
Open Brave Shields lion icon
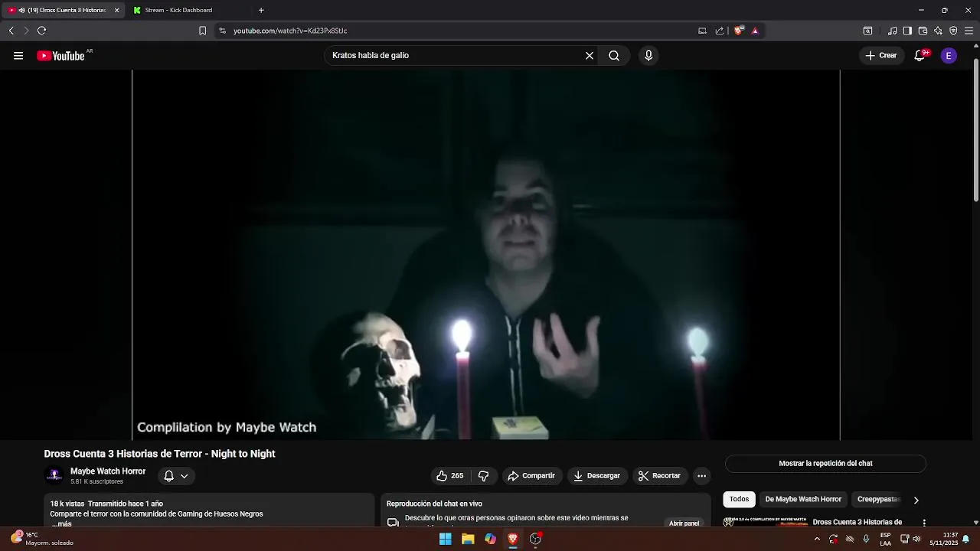coord(738,31)
